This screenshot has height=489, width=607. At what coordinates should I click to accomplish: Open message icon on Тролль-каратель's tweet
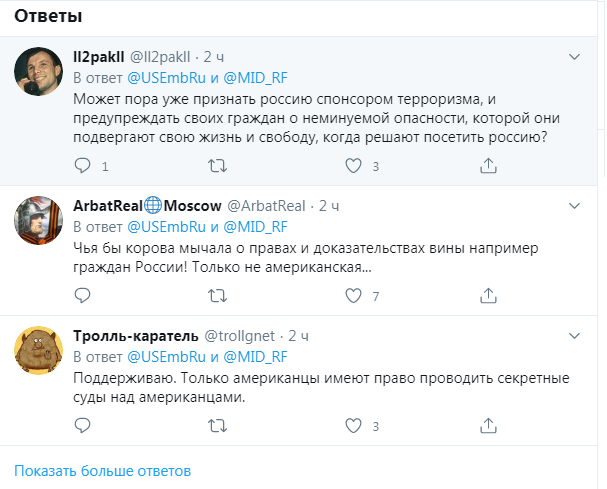coord(487,426)
